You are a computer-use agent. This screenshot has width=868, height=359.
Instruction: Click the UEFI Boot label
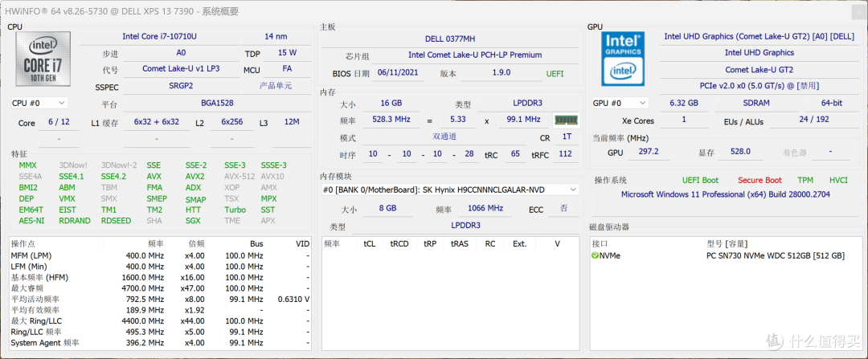pyautogui.click(x=700, y=181)
